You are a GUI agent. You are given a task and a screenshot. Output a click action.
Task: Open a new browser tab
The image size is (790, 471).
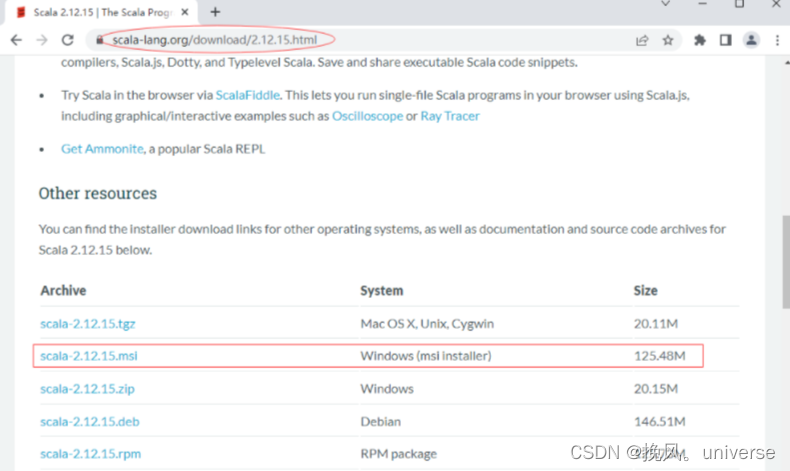pos(215,12)
